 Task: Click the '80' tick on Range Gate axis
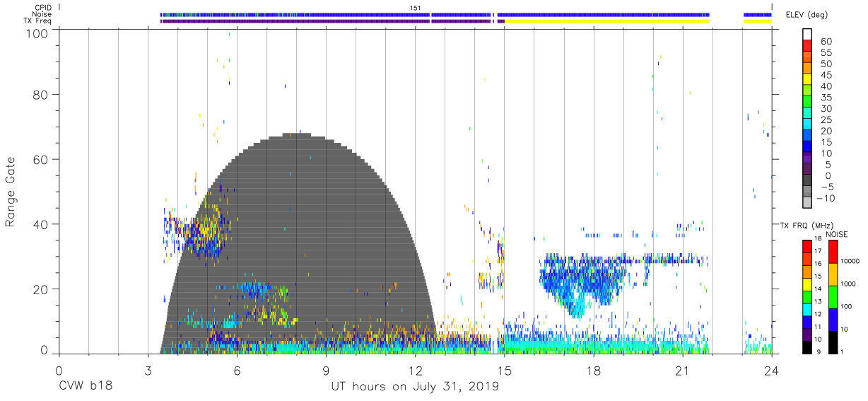(42, 94)
